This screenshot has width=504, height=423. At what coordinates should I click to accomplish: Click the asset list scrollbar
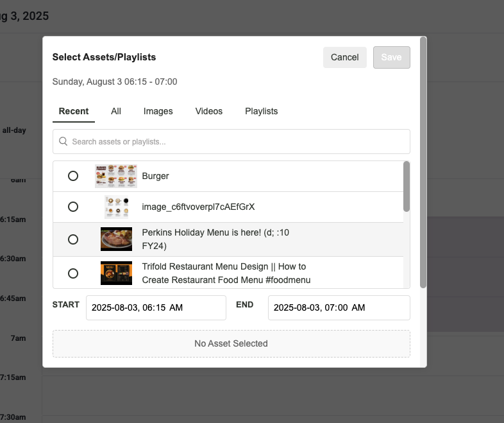(407, 187)
